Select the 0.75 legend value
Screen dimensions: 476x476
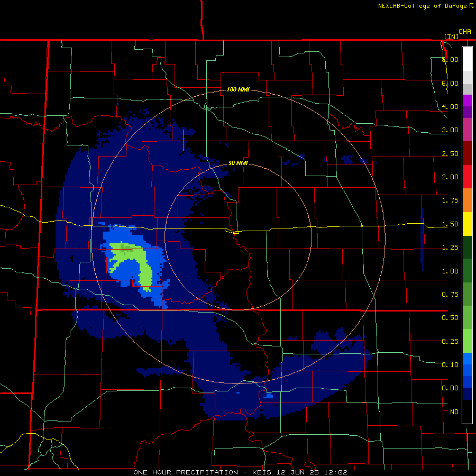tap(450, 295)
